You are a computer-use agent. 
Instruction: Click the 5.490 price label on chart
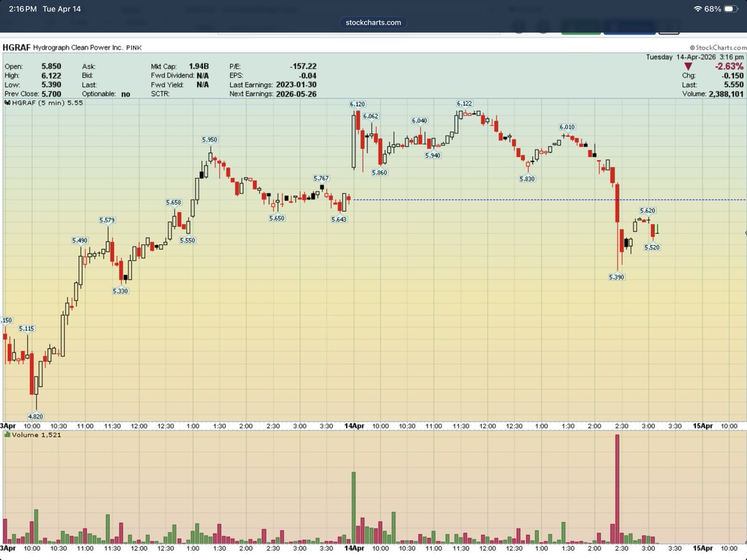click(x=80, y=240)
